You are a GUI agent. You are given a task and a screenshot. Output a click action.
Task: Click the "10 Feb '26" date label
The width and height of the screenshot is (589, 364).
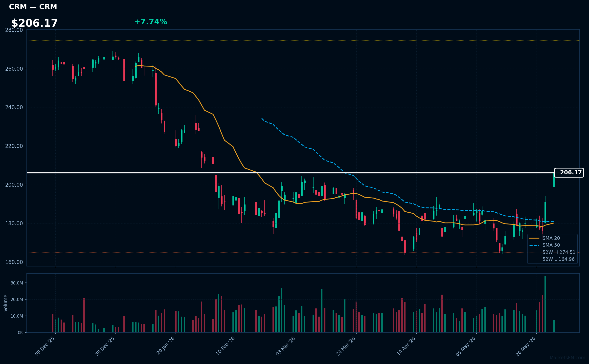click(226, 346)
